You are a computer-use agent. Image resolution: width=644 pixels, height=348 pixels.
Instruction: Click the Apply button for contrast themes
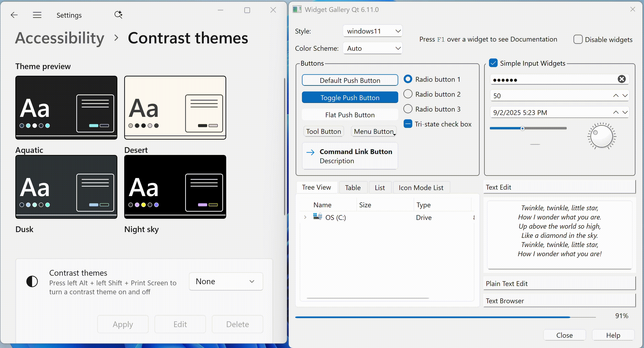pos(123,324)
